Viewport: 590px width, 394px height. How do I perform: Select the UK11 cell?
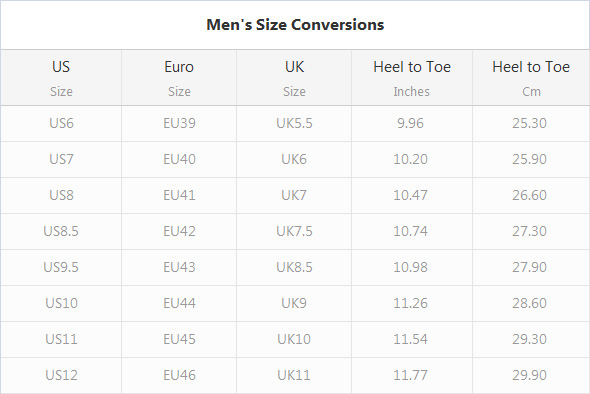(294, 375)
